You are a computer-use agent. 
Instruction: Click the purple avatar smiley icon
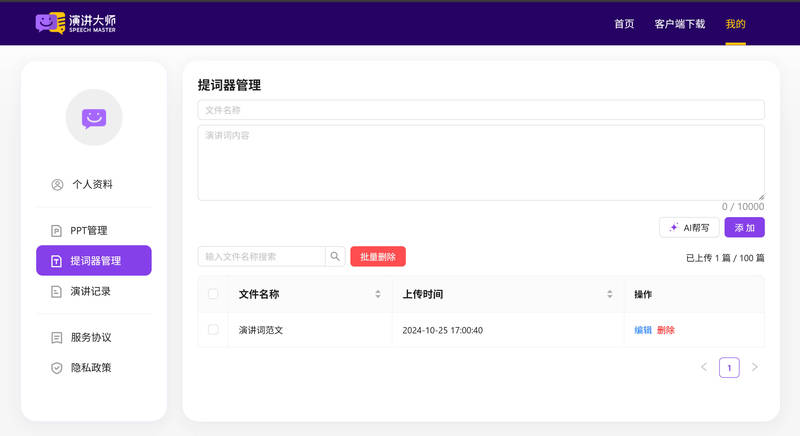[94, 118]
